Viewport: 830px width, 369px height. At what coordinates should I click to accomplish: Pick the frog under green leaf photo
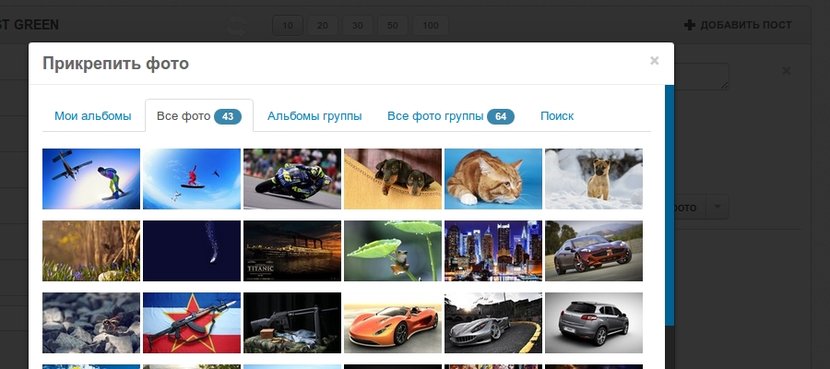(393, 251)
